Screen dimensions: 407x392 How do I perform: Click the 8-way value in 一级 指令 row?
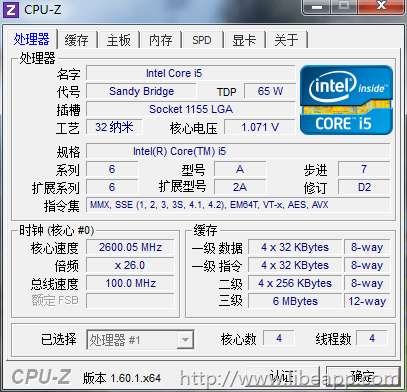pyautogui.click(x=367, y=265)
